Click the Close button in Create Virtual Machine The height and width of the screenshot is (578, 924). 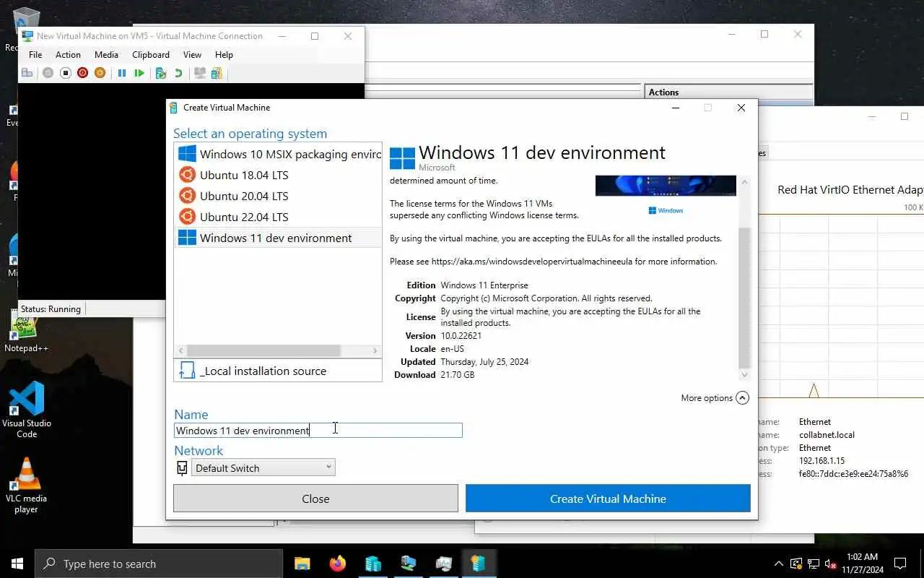315,499
